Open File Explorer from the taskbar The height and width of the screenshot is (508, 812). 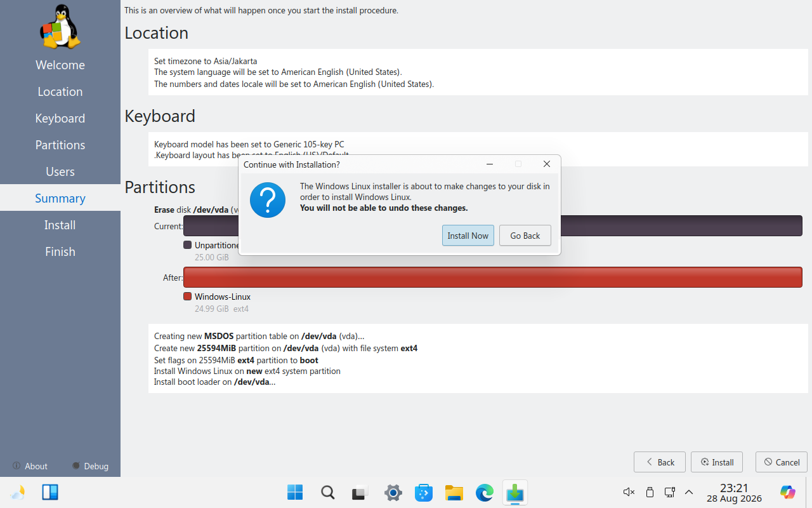click(454, 492)
